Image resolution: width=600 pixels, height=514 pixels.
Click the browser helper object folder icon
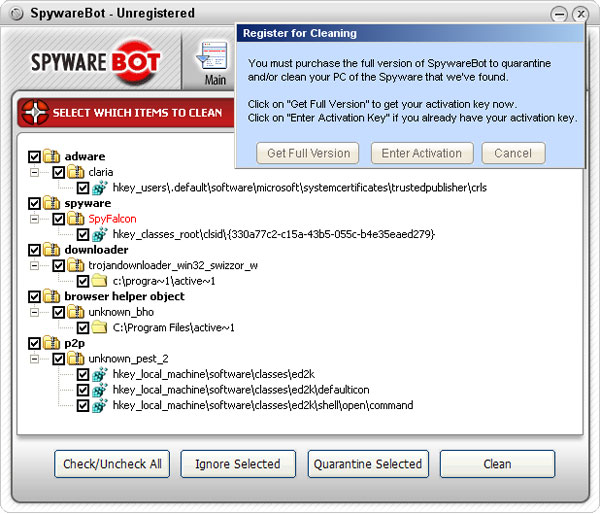51,296
